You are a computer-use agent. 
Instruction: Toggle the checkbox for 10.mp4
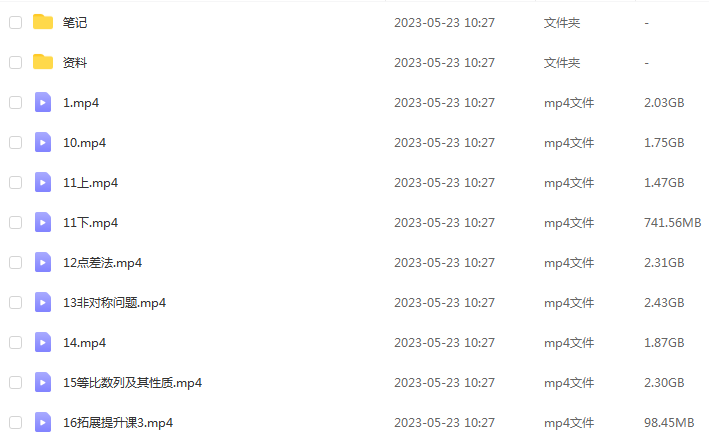(x=15, y=142)
